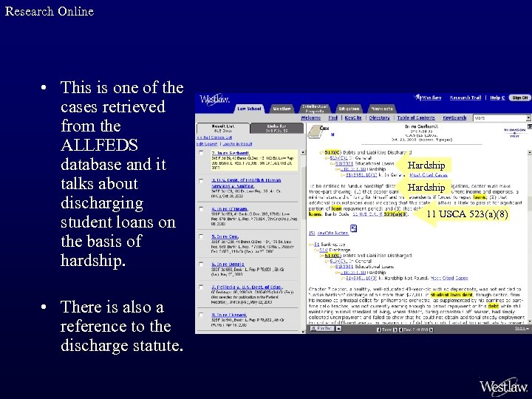532x399 pixels.
Task: Click the Westlaw logo in browser header
Action: point(214,100)
